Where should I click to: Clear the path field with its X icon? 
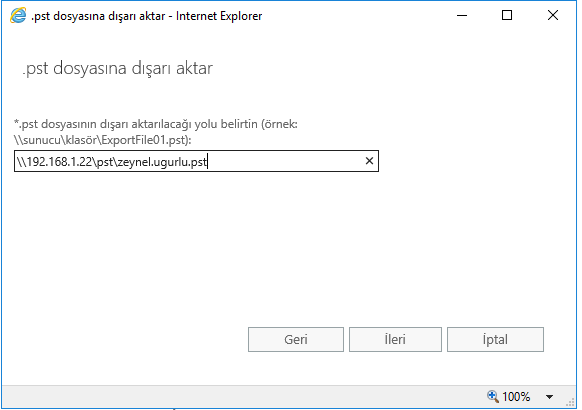(x=369, y=161)
